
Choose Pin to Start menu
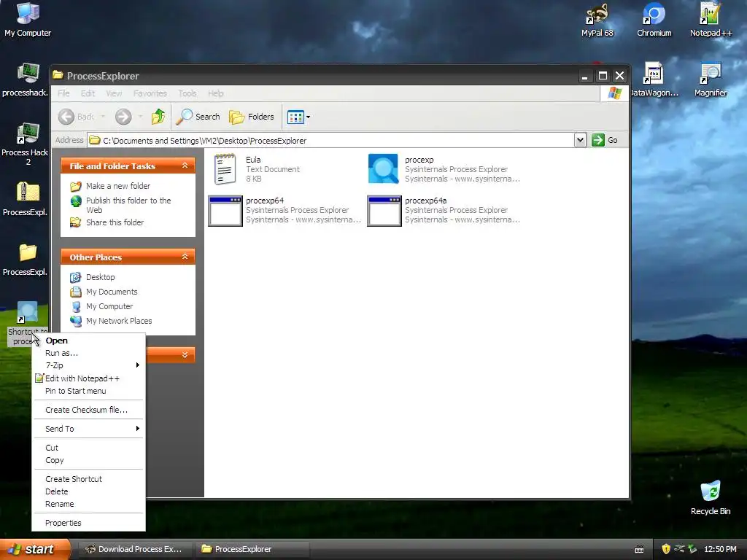point(88,391)
